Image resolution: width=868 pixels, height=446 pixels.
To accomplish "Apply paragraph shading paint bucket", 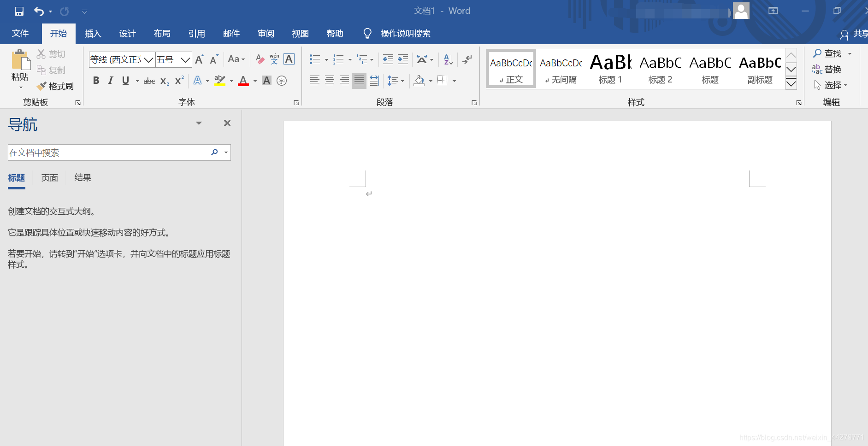I will pyautogui.click(x=419, y=81).
